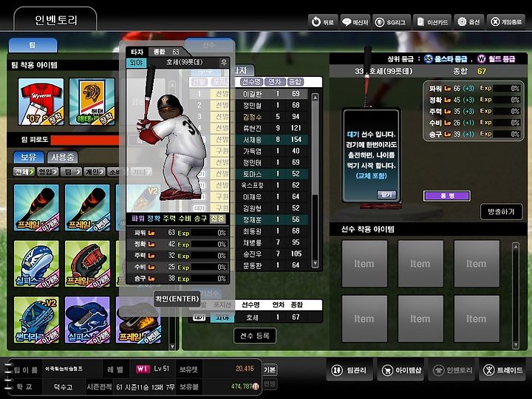Toggle the 기본 info button in status bar
The image size is (532, 399).
point(270,370)
